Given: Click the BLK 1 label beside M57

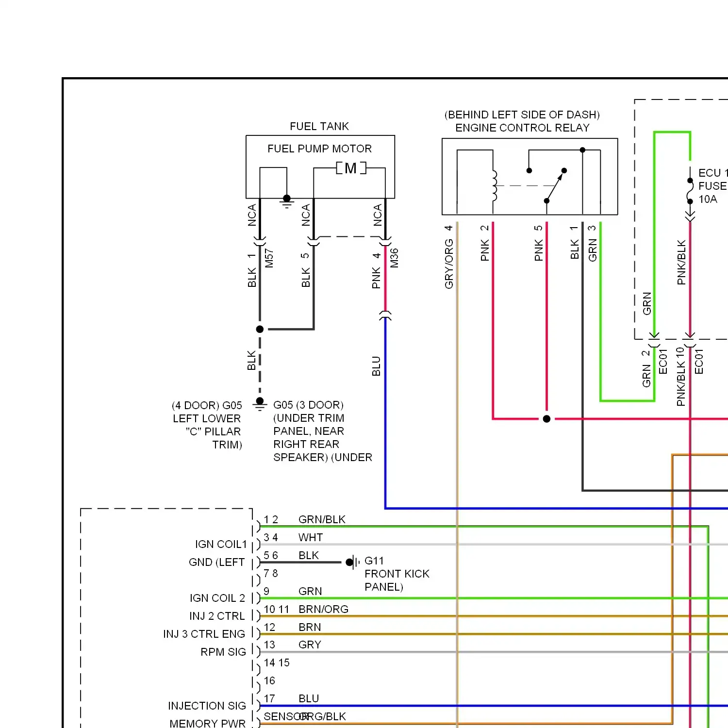Looking at the screenshot, I should point(251,270).
